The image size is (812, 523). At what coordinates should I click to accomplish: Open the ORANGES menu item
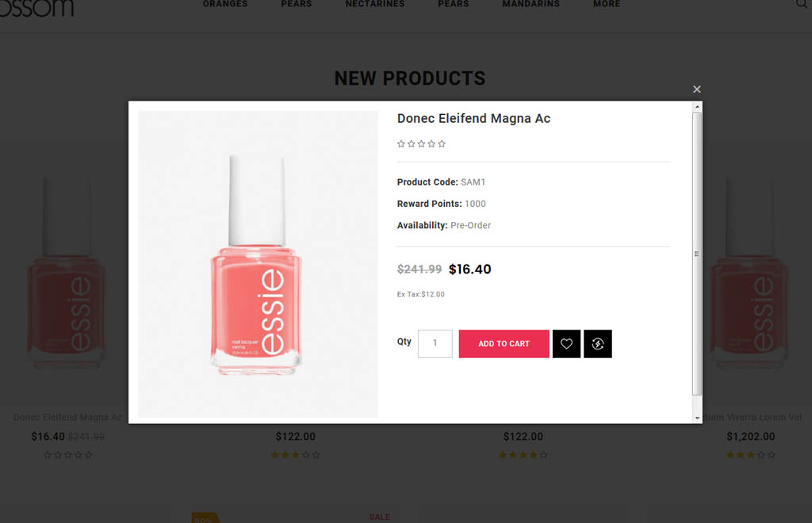tap(225, 4)
